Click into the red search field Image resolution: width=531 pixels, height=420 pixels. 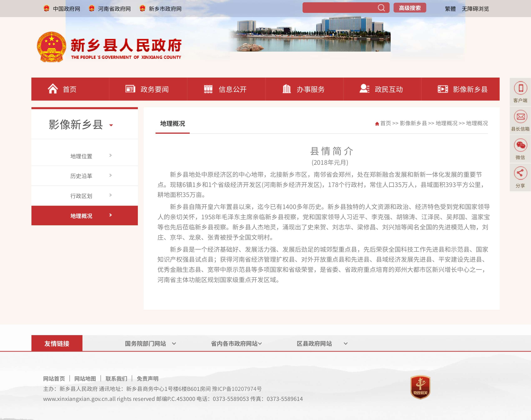point(340,8)
